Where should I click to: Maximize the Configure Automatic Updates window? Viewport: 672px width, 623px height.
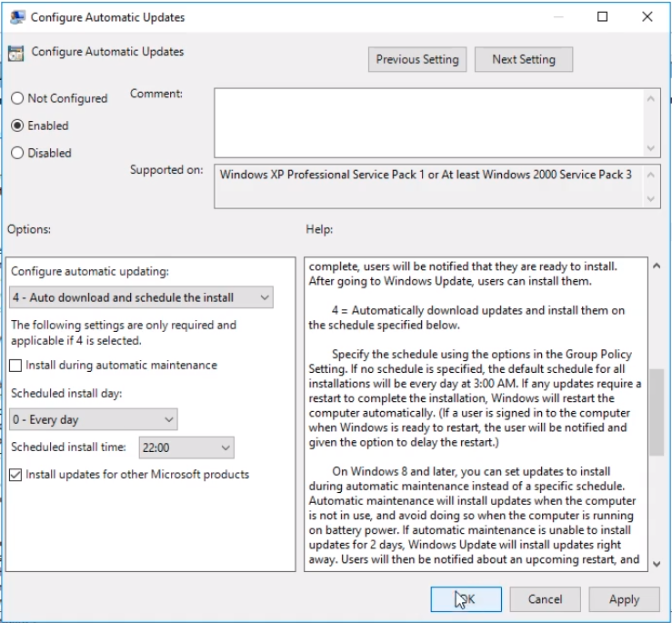point(602,16)
